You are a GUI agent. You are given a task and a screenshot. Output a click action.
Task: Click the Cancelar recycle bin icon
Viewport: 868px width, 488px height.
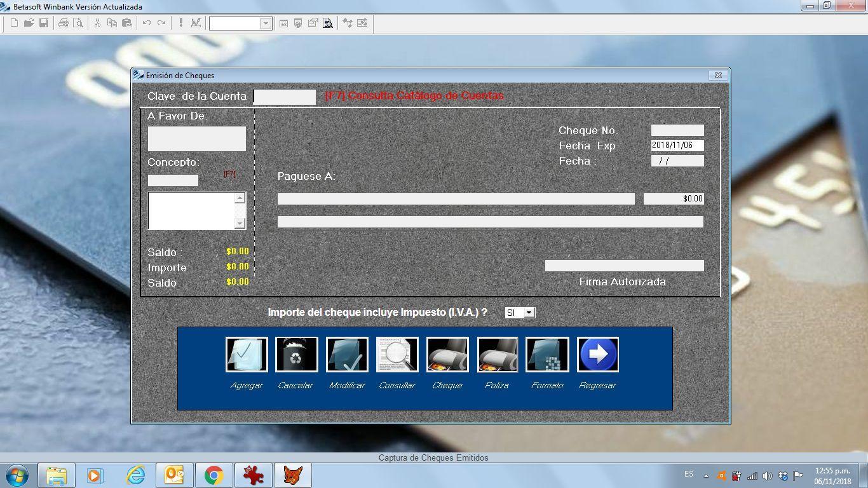click(296, 355)
